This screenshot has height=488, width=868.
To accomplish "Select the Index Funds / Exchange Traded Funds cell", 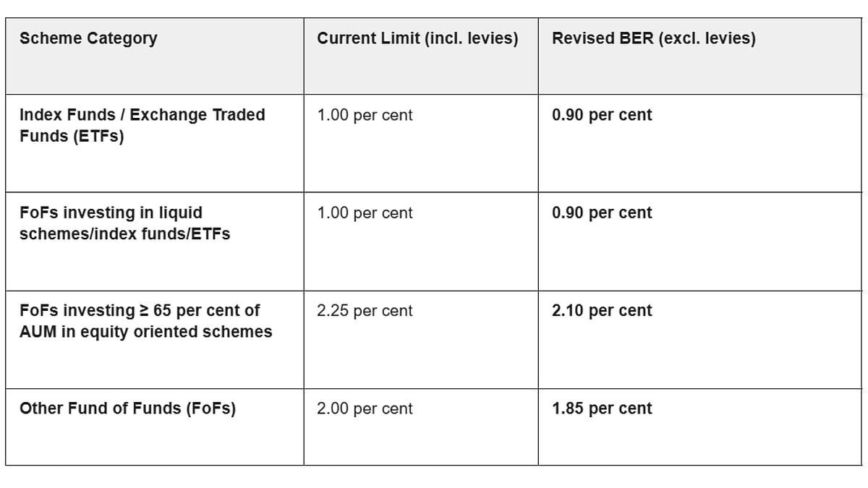I will click(142, 125).
